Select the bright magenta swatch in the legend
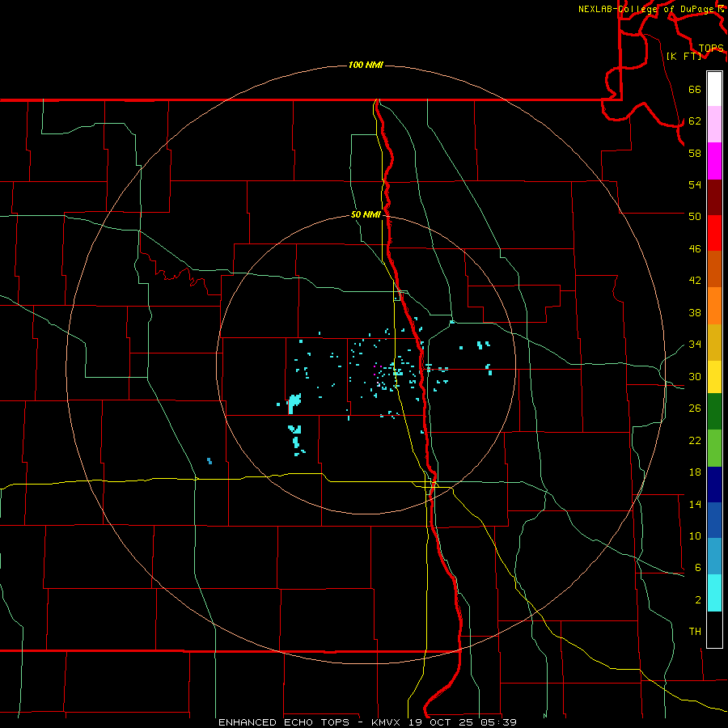 [x=714, y=161]
